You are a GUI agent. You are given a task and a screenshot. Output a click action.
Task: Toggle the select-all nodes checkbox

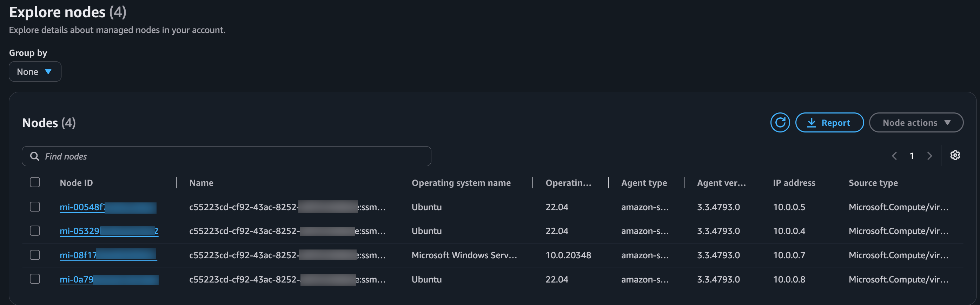(35, 182)
